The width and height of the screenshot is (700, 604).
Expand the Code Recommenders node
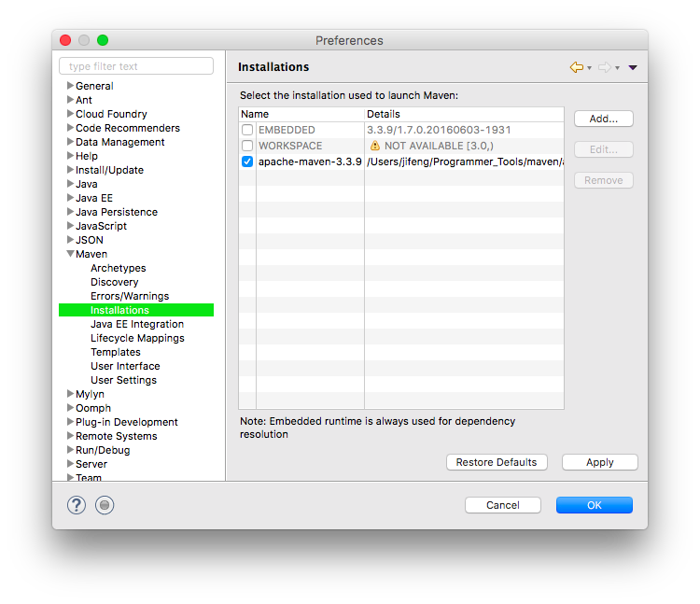[x=70, y=127]
